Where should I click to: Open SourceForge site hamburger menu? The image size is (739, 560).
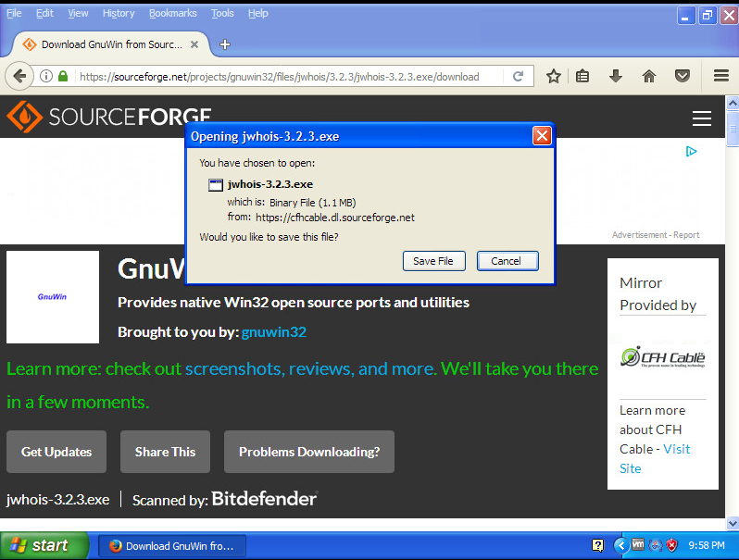coord(702,118)
